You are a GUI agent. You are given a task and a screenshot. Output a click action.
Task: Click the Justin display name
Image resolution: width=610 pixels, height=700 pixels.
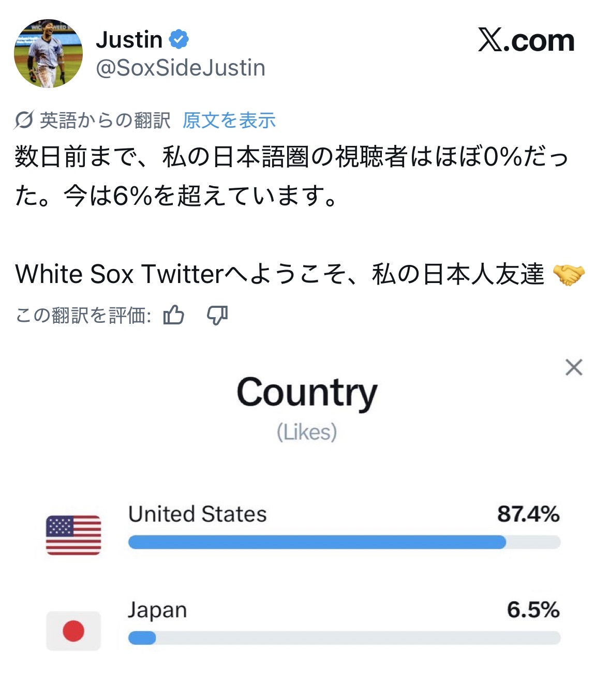(x=129, y=39)
